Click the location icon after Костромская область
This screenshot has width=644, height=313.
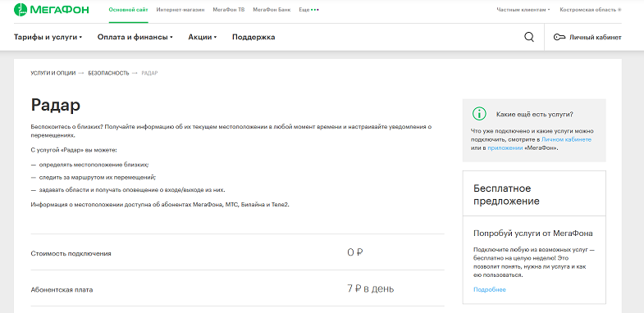(x=619, y=10)
